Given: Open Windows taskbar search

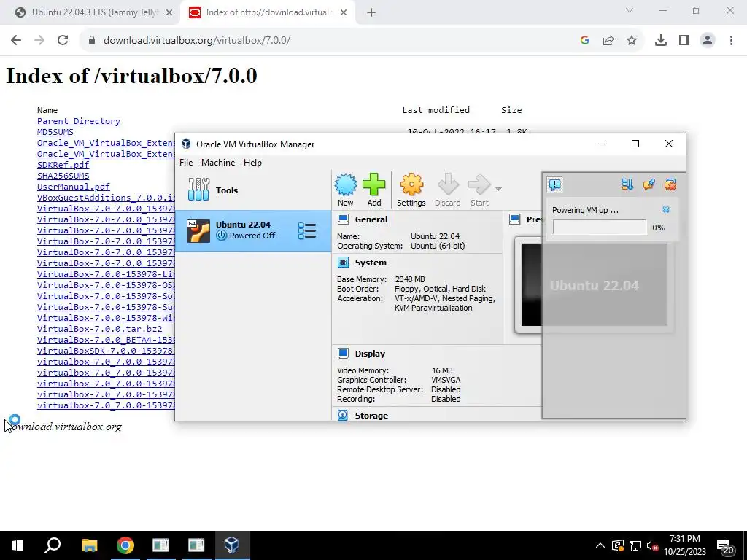Looking at the screenshot, I should (53, 545).
